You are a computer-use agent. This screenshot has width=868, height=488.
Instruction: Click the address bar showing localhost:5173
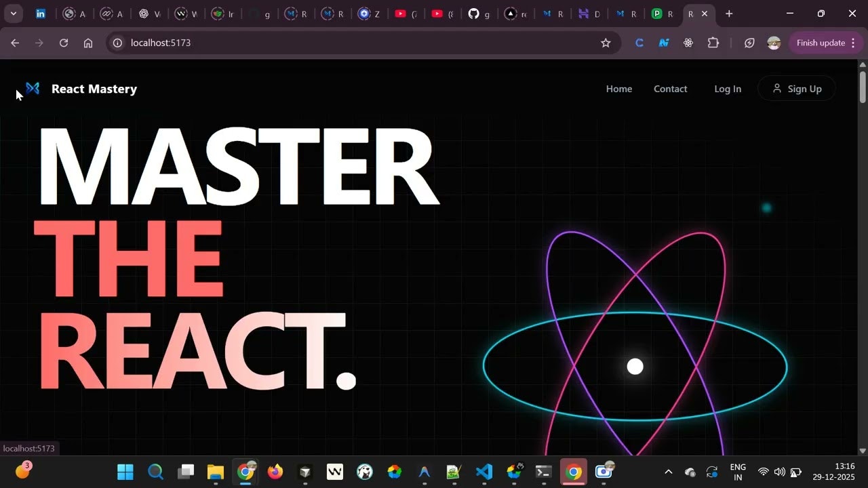[160, 43]
